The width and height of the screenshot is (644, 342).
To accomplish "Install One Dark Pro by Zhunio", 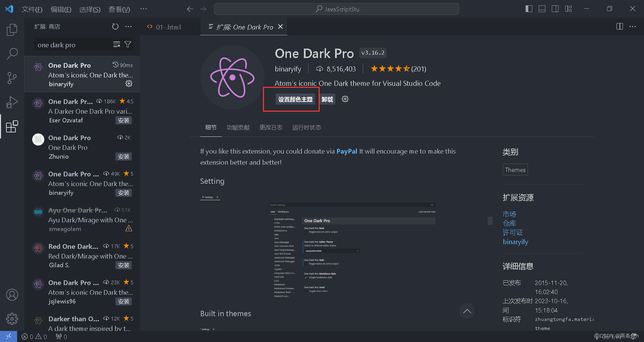I will click(123, 157).
